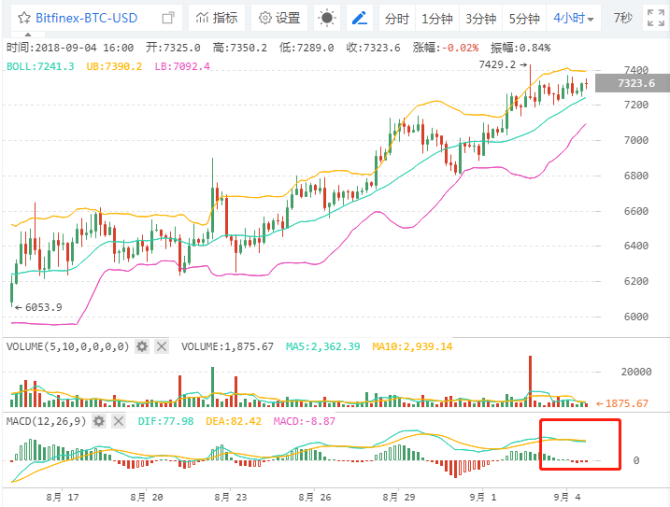The width and height of the screenshot is (670, 507).
Task: Select the 1分钟 interval
Action: (x=437, y=18)
